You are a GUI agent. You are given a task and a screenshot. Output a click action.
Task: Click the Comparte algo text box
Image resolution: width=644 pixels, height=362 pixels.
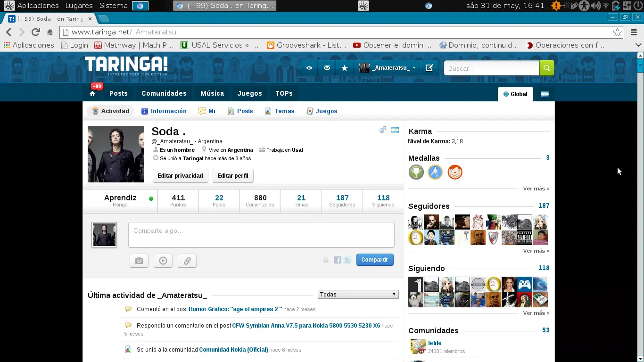(x=261, y=235)
